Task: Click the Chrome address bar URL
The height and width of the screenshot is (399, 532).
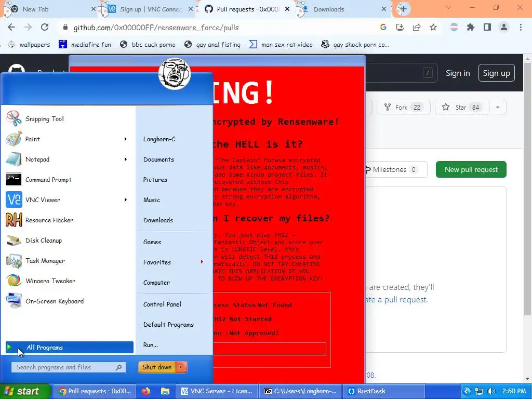Action: tap(156, 28)
